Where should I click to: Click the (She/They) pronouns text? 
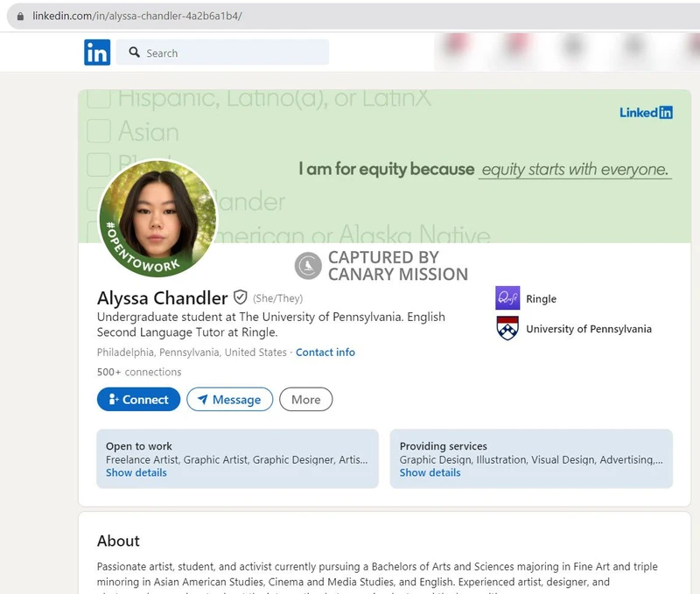point(277,298)
